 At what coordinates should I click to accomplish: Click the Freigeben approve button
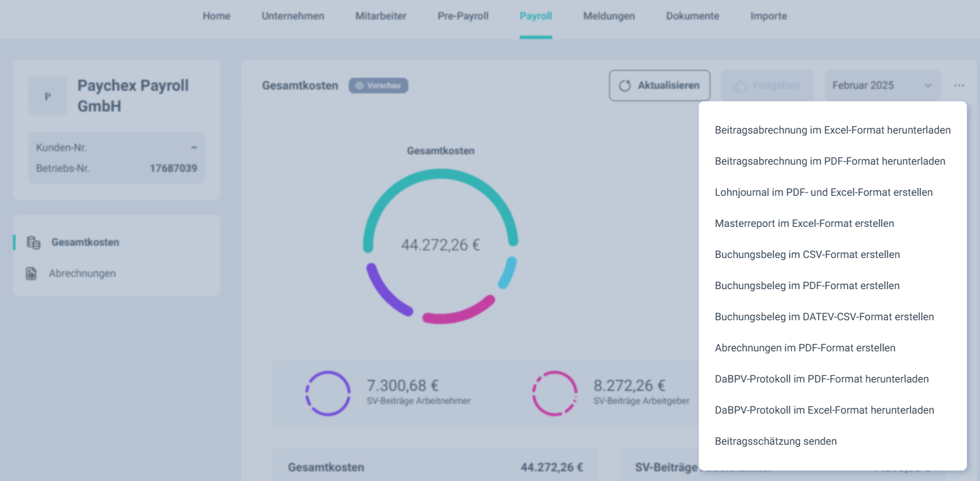coord(767,86)
